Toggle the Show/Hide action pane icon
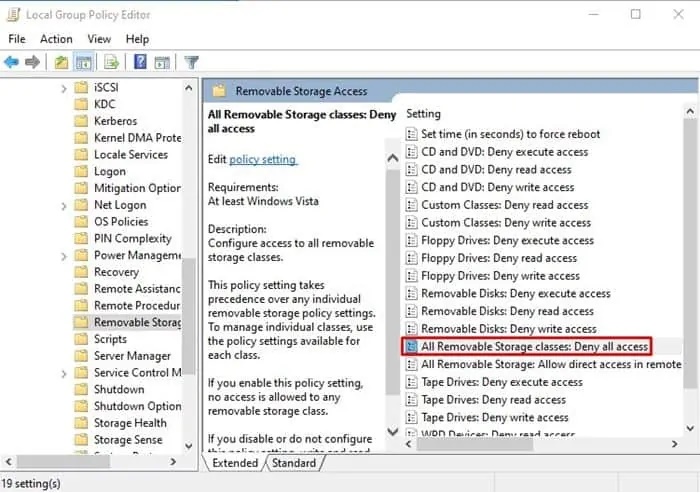This screenshot has width=700, height=493. (x=162, y=62)
